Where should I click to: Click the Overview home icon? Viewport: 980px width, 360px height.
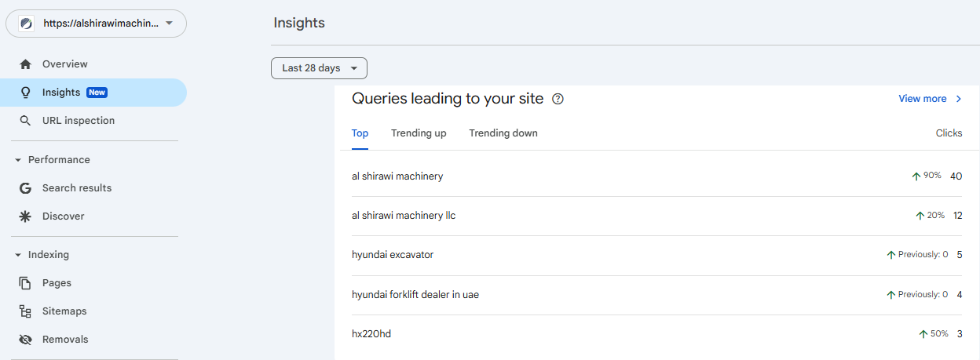[x=26, y=64]
